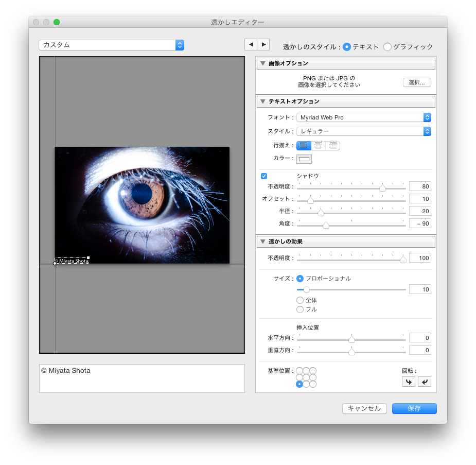Click the 水平方向 inset slider

coord(351,340)
